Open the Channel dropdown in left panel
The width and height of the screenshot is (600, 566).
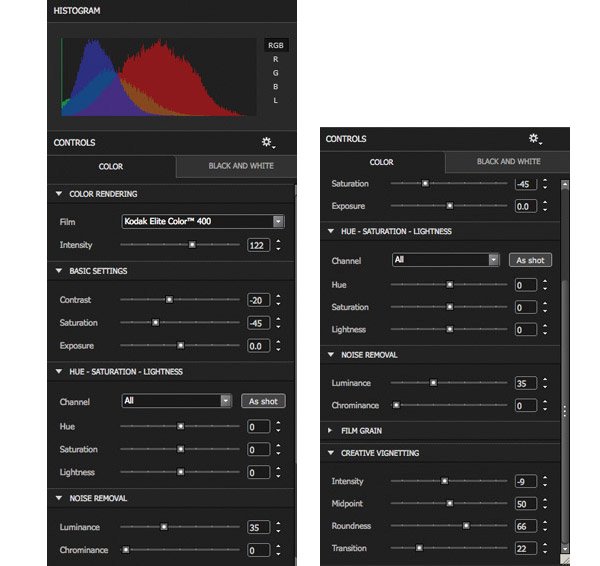(x=177, y=401)
